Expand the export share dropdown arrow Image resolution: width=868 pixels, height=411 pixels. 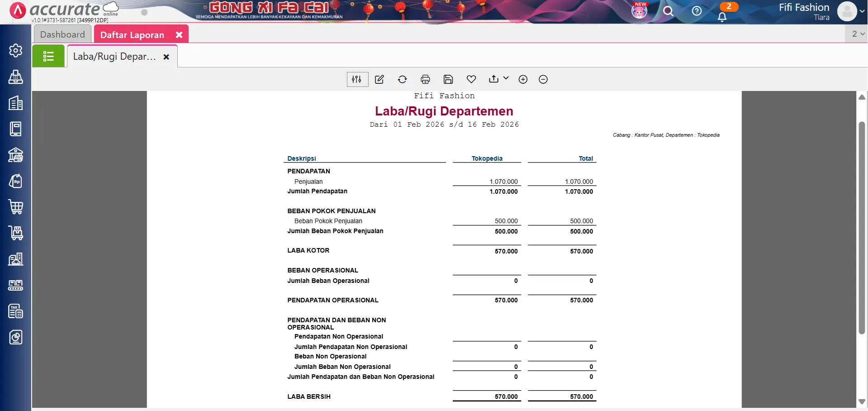pos(506,78)
